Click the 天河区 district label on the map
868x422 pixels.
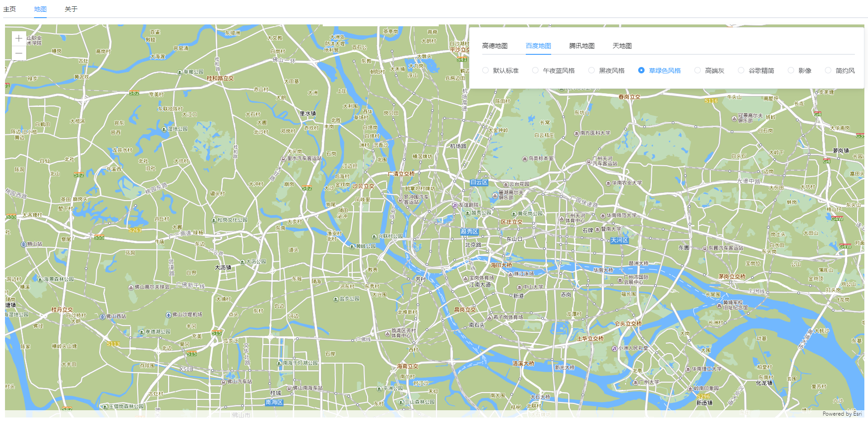point(619,241)
